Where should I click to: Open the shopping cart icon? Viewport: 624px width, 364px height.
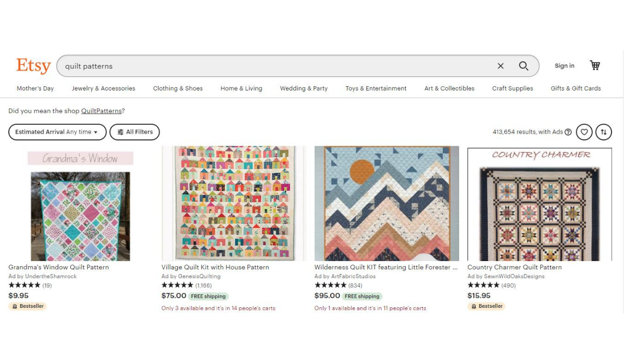click(594, 65)
